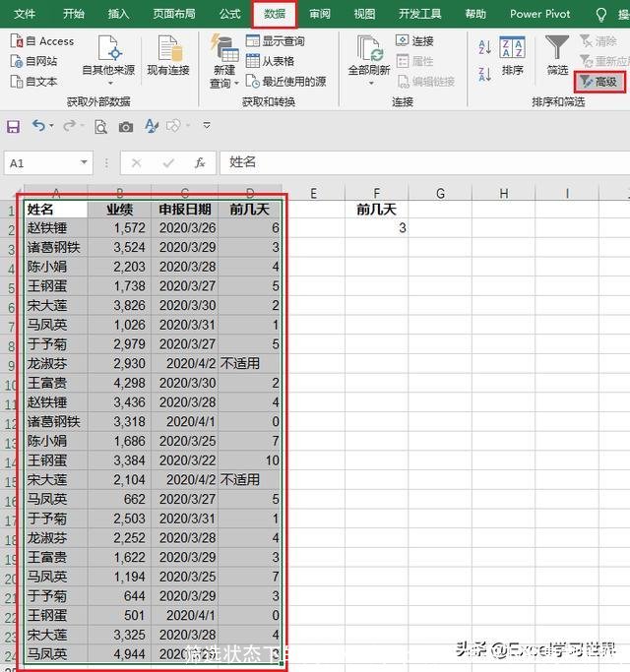Image resolution: width=630 pixels, height=672 pixels.
Task: Open Advanced filter (高级)
Action: pos(599,82)
